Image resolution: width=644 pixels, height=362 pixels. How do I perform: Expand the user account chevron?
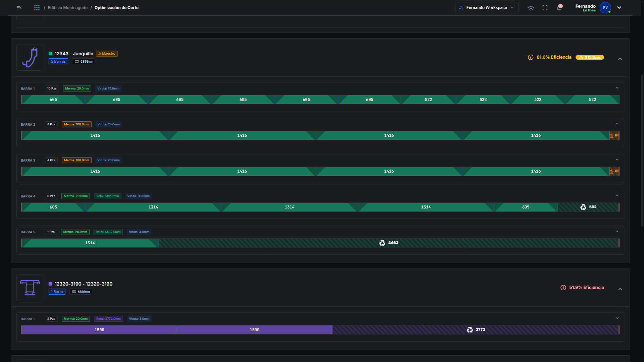(x=619, y=8)
